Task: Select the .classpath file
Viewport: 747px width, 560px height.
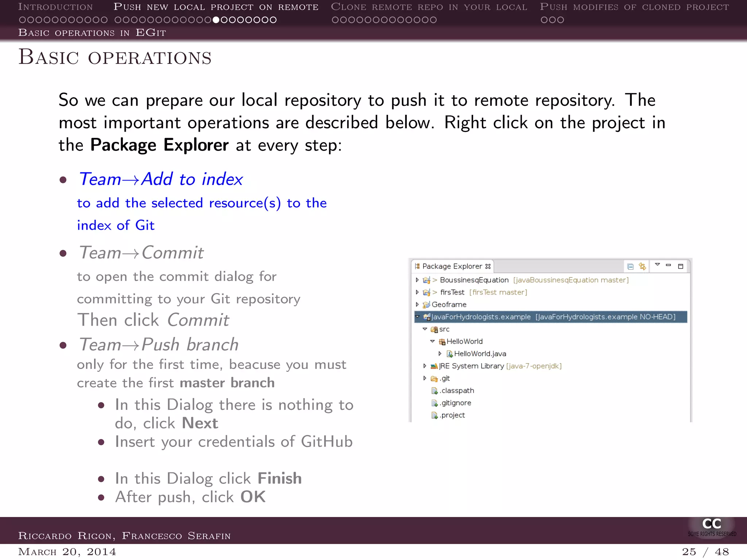Action: point(457,390)
